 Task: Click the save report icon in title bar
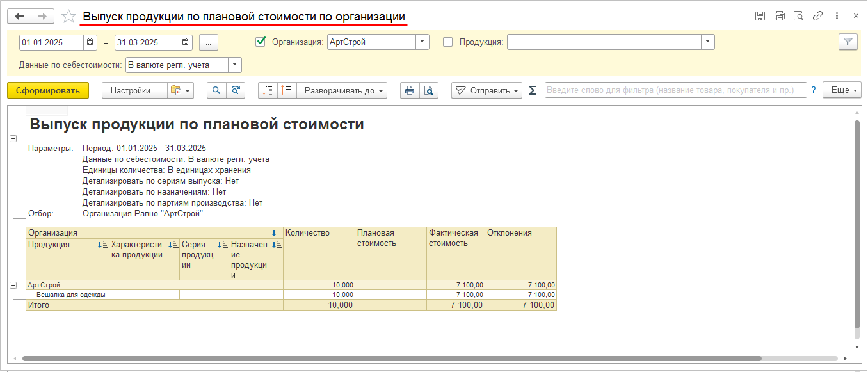click(x=760, y=16)
